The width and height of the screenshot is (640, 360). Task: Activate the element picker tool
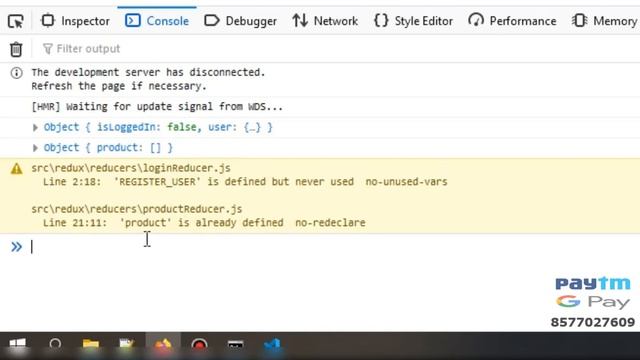tap(16, 21)
